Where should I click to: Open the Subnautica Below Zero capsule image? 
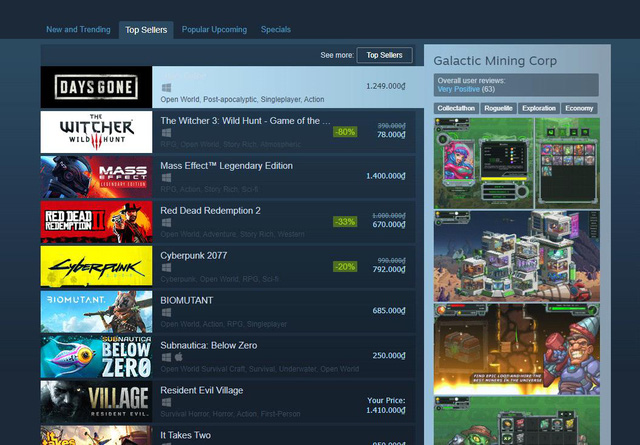(96, 356)
